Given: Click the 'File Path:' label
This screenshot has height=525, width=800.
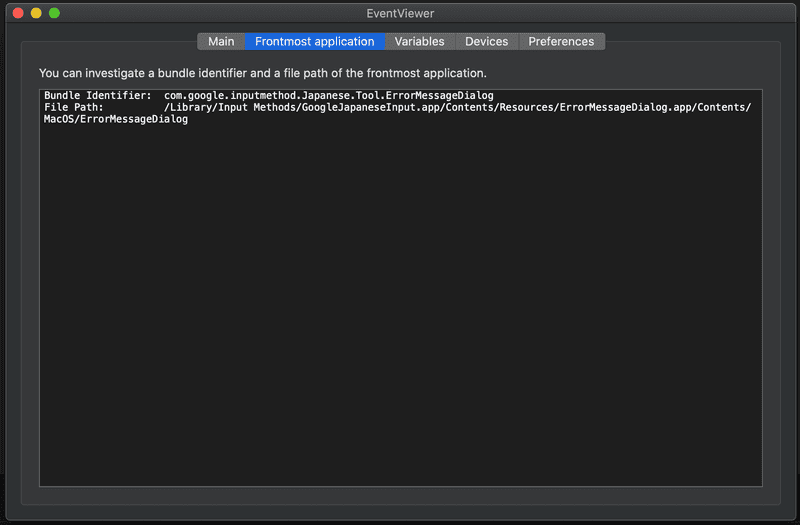Looking at the screenshot, I should pyautogui.click(x=73, y=107).
